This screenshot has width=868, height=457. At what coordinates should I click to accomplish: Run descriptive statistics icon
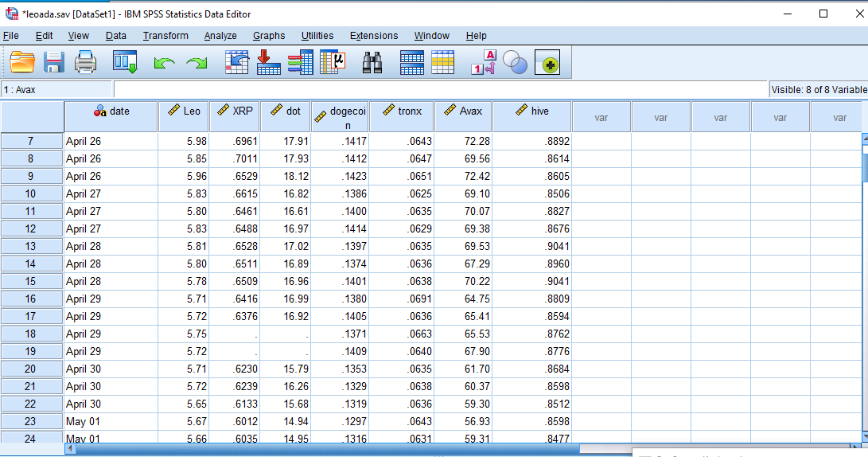[x=333, y=62]
